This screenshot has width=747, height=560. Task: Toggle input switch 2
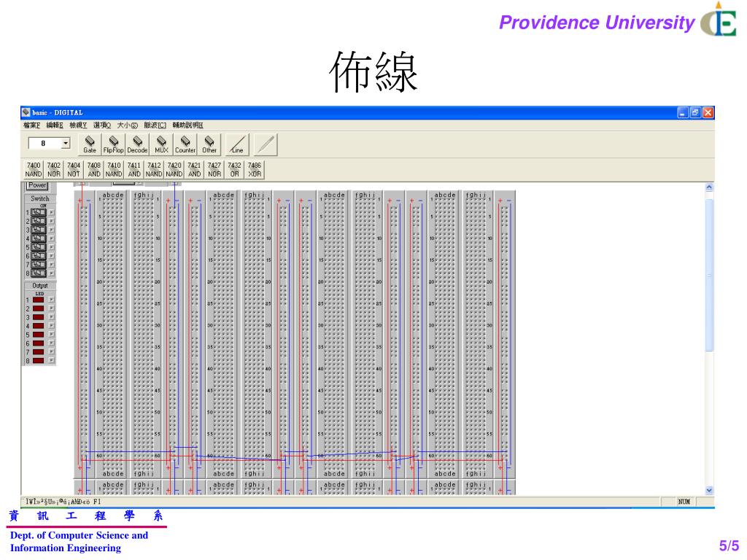point(39,221)
